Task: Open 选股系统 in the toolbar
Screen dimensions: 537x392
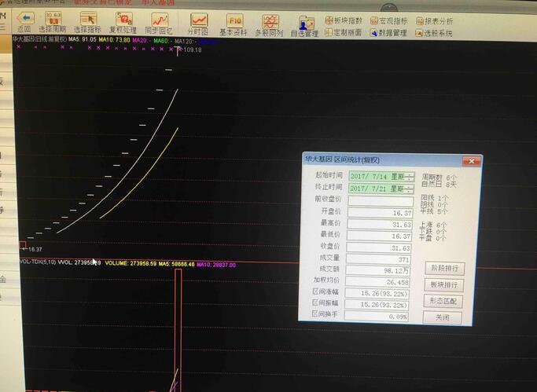Action: coord(434,34)
